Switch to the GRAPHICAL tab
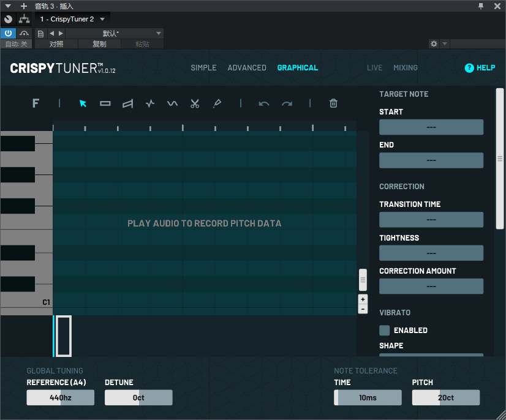Image resolution: width=506 pixels, height=420 pixels. pyautogui.click(x=298, y=68)
